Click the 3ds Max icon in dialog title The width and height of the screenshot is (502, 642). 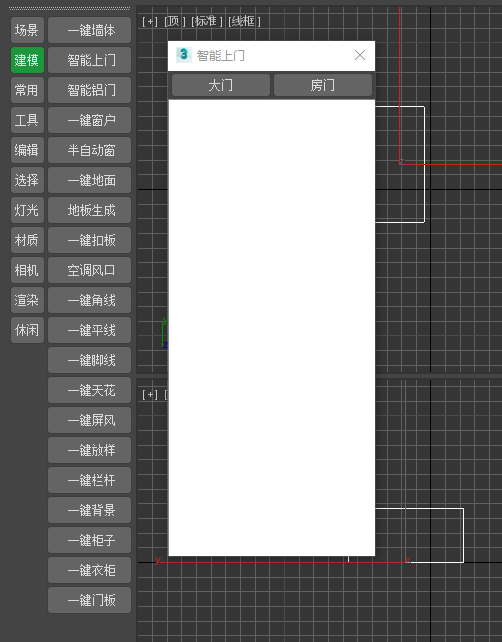(183, 54)
